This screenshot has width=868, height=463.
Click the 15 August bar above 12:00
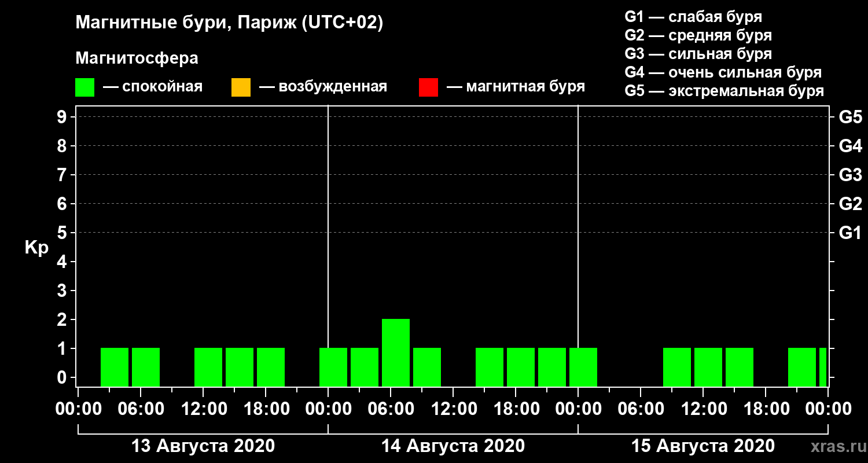click(708, 367)
